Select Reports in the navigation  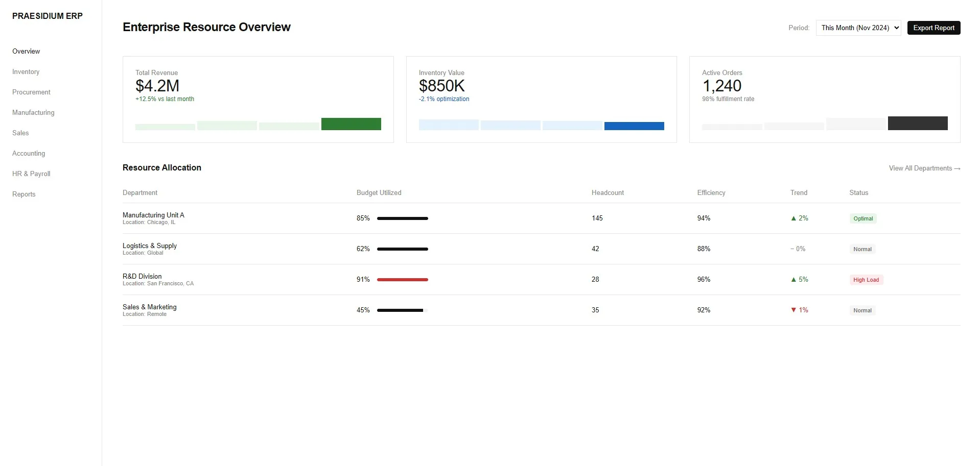pyautogui.click(x=24, y=194)
